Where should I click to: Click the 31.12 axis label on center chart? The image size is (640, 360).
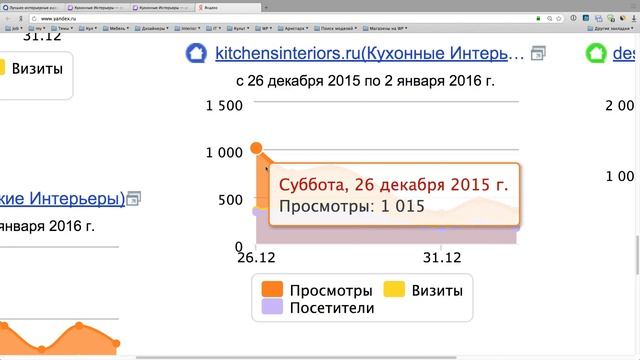click(x=442, y=258)
